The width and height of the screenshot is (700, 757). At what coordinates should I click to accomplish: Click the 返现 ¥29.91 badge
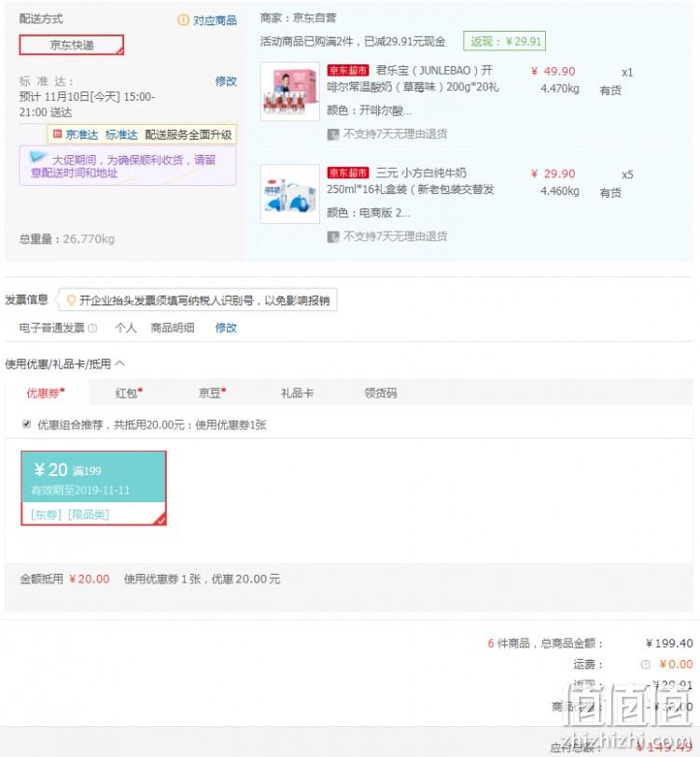tap(505, 41)
